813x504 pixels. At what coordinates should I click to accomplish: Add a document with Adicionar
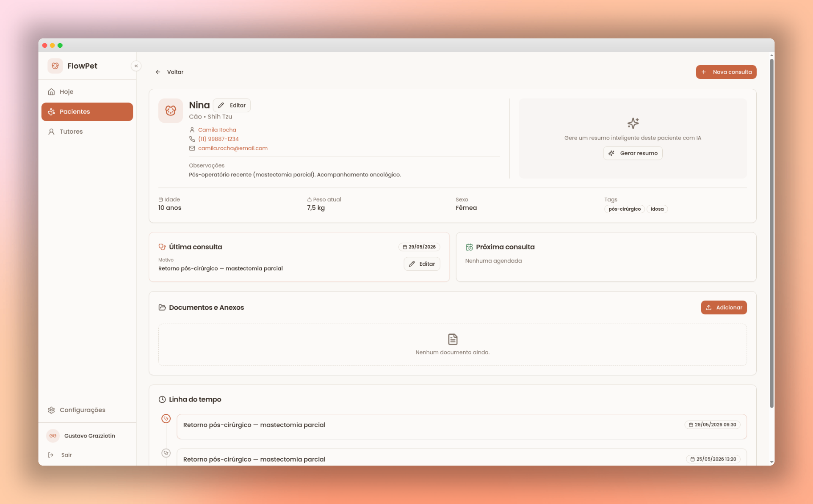[x=724, y=308]
